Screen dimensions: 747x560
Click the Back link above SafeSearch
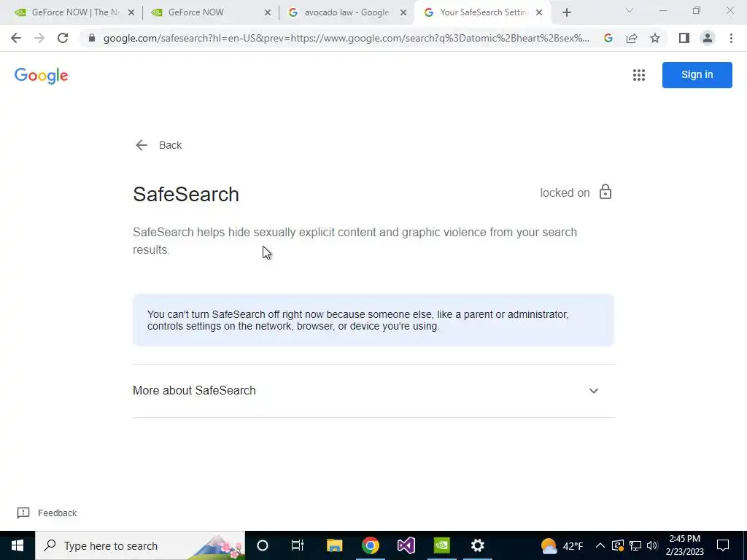pyautogui.click(x=158, y=145)
